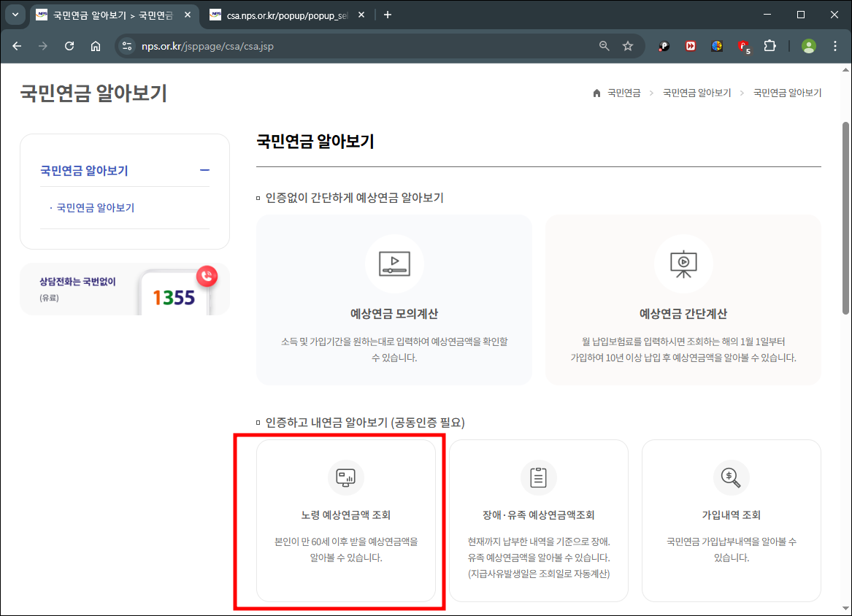Click the red phone icon beside 1355

[207, 276]
